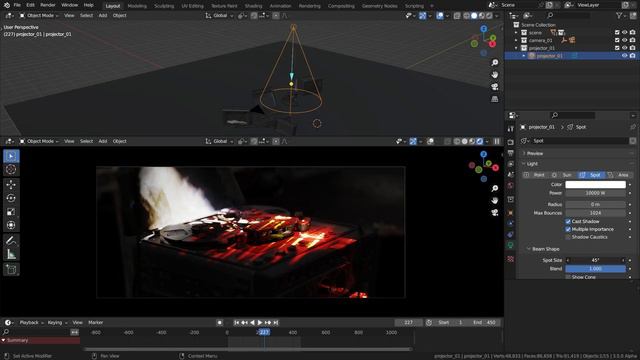Switch to the Shading workspace tab
The height and width of the screenshot is (360, 640).
click(253, 6)
